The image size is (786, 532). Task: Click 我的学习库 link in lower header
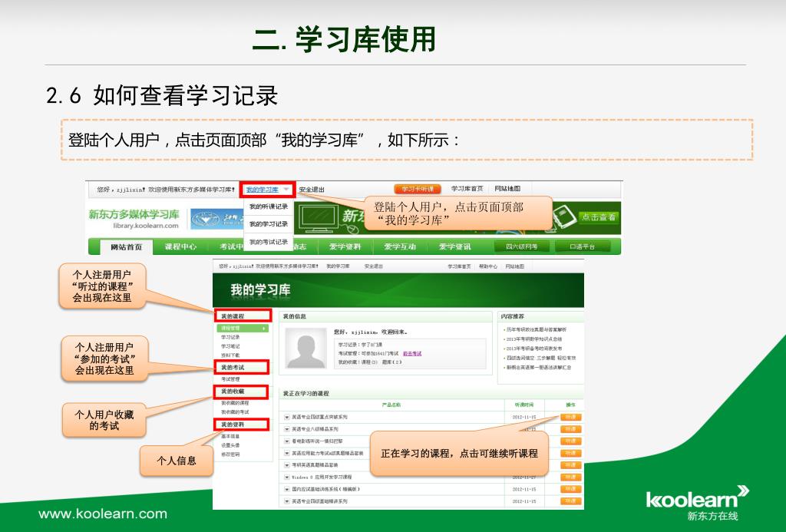338,266
